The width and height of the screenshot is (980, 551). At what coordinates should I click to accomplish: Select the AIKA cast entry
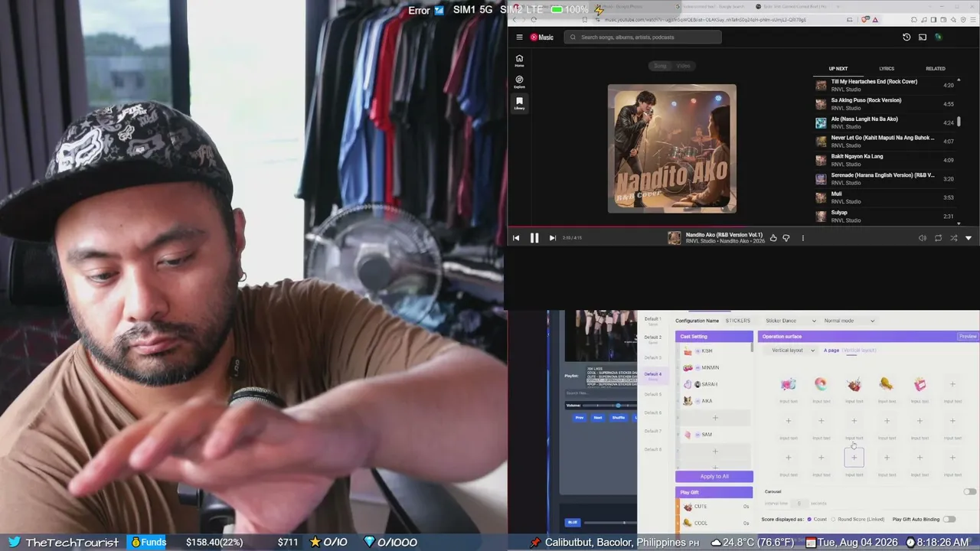click(x=715, y=401)
